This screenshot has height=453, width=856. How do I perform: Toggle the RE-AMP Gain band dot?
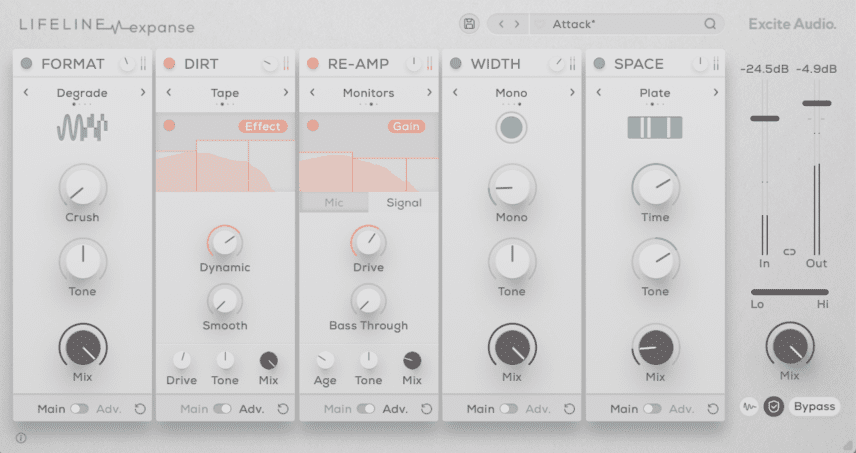coord(313,126)
